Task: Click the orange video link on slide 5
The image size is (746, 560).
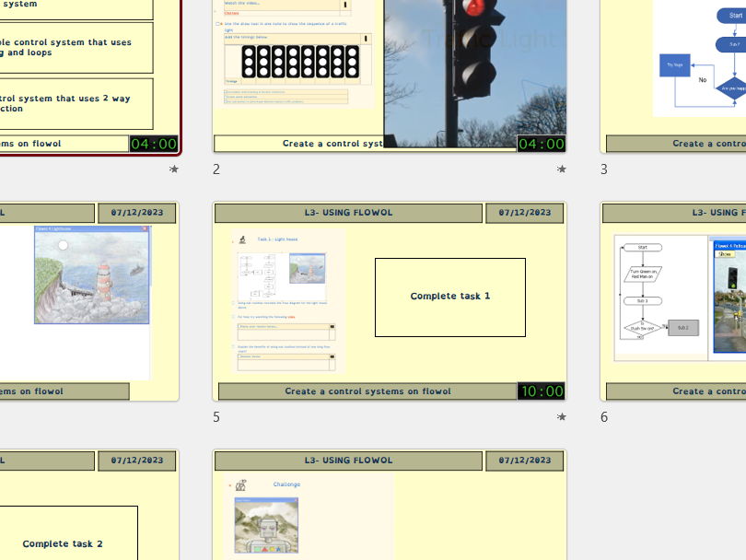Action: click(x=293, y=317)
